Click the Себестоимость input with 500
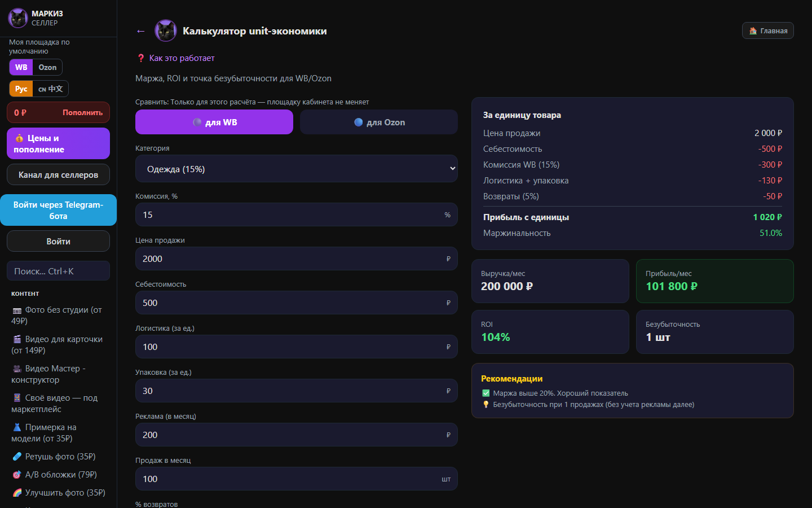Viewport: 812px width, 508px height. point(297,303)
